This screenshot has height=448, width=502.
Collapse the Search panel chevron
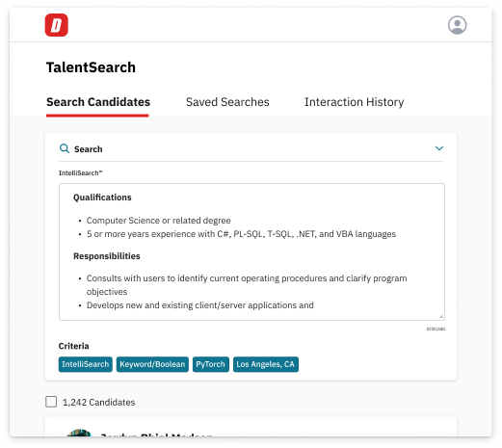click(x=439, y=148)
